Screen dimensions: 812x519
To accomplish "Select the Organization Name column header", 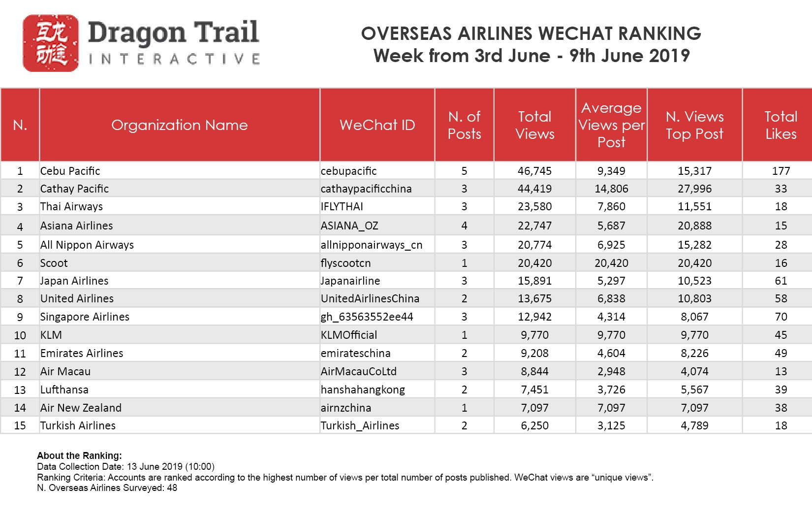I will point(180,125).
